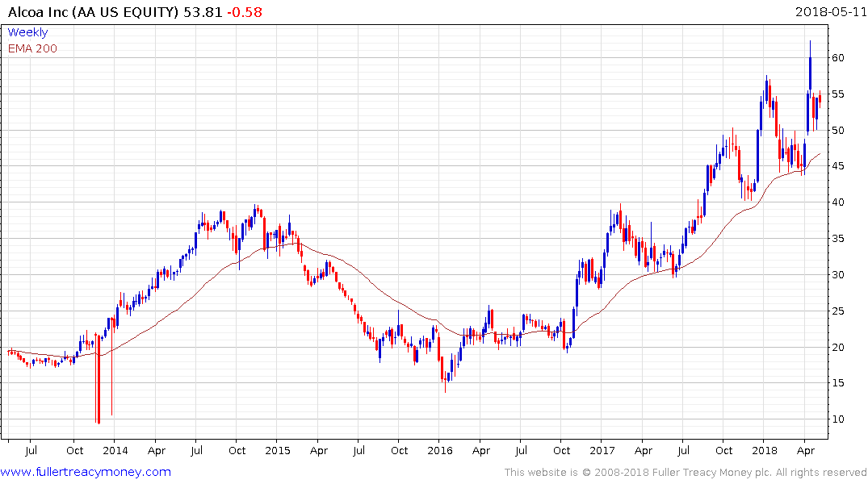Screen dimensions: 868x484
Task: Click the last price 53.81
Action: coord(203,12)
